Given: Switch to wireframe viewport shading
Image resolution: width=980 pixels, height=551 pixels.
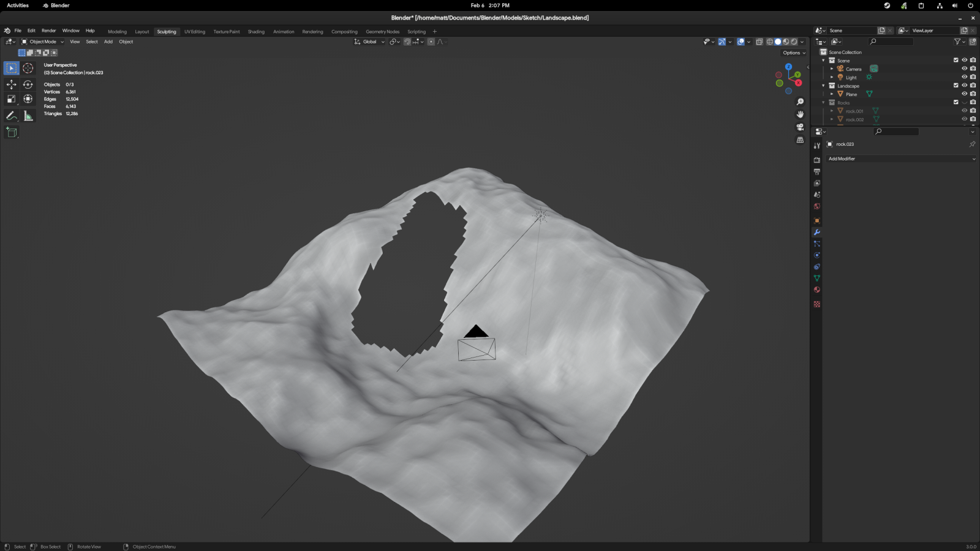Looking at the screenshot, I should (x=770, y=42).
